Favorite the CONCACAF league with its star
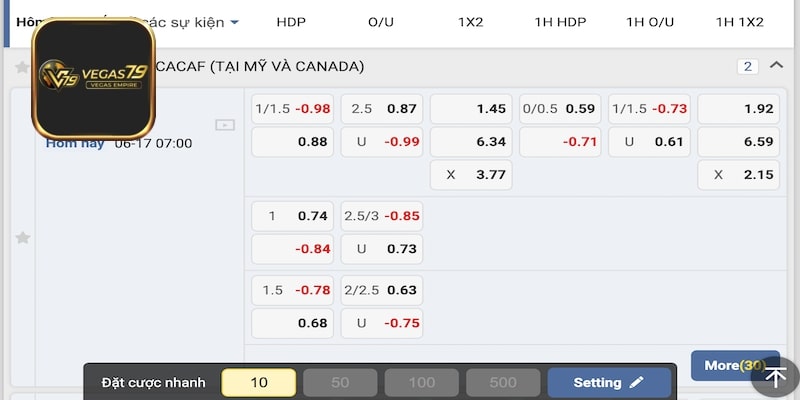This screenshot has width=800, height=400. (22, 67)
